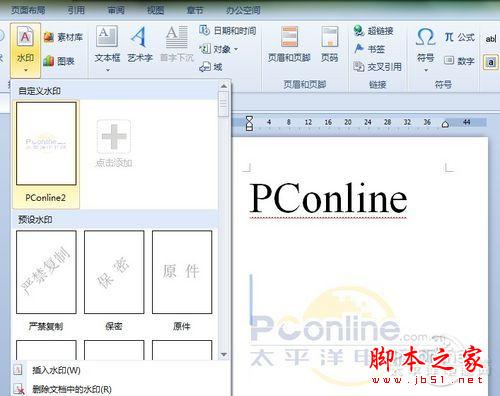Click the left indent marker on ruler
The height and width of the screenshot is (396, 500).
(249, 123)
